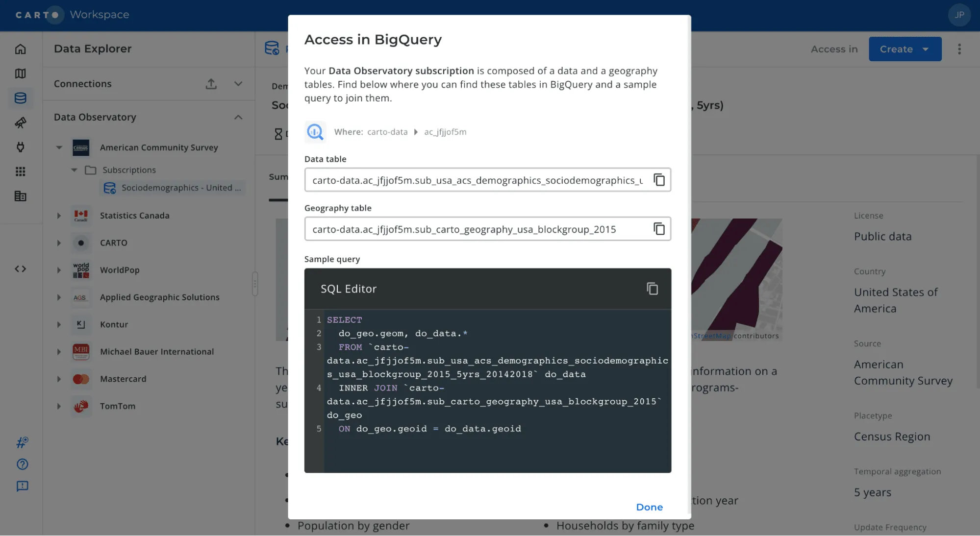Viewport: 980px width, 536px height.
Task: Expand the Mastercard data source
Action: tap(58, 379)
